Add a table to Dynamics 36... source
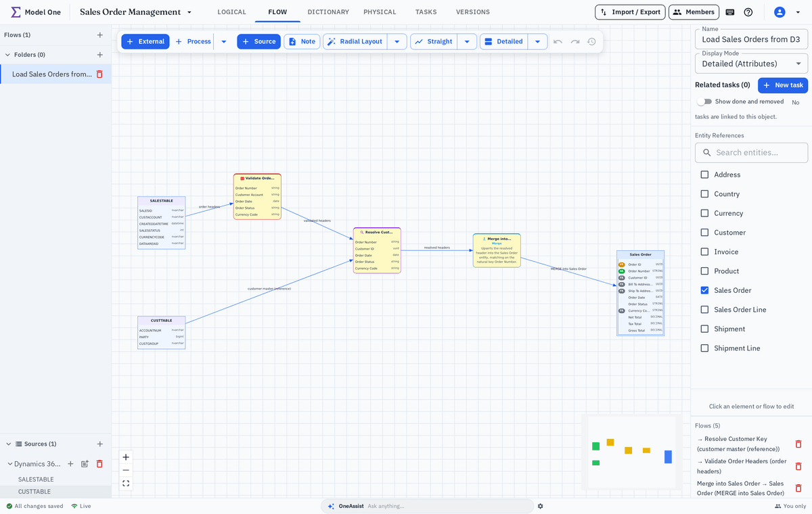The height and width of the screenshot is (514, 812). pos(70,464)
